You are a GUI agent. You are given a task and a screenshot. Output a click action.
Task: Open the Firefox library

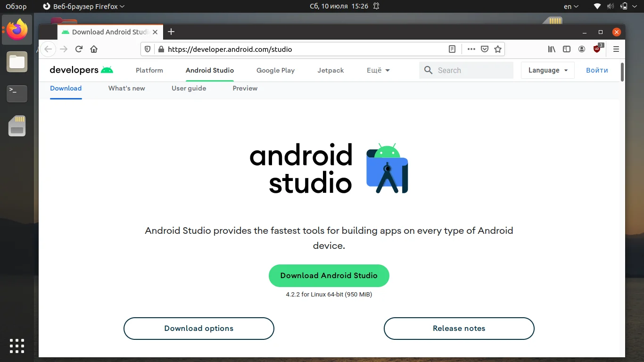pyautogui.click(x=552, y=49)
